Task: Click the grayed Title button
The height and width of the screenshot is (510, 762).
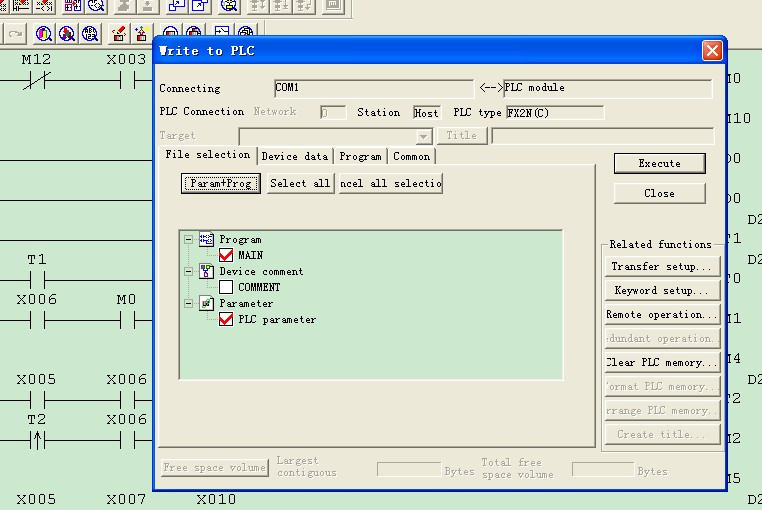Action: click(x=462, y=136)
